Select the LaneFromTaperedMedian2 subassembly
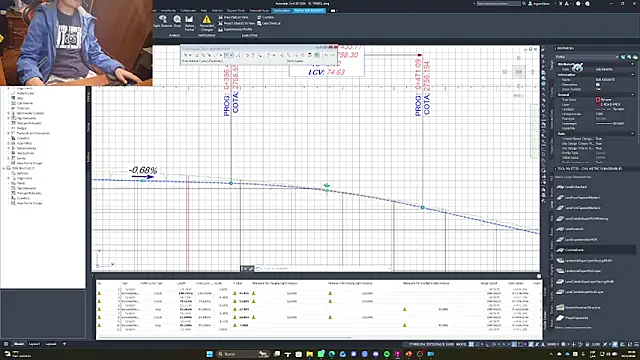Screen dimensions: 640x360 (578, 208)
